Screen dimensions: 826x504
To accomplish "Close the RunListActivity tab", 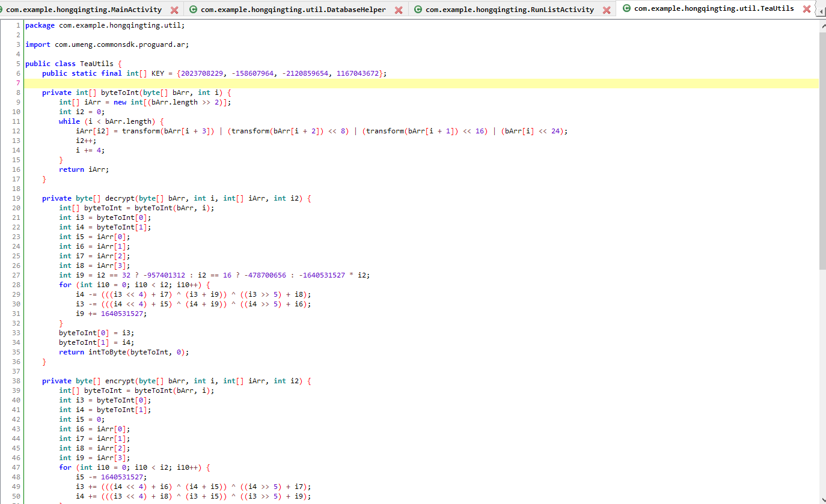I will pos(607,10).
